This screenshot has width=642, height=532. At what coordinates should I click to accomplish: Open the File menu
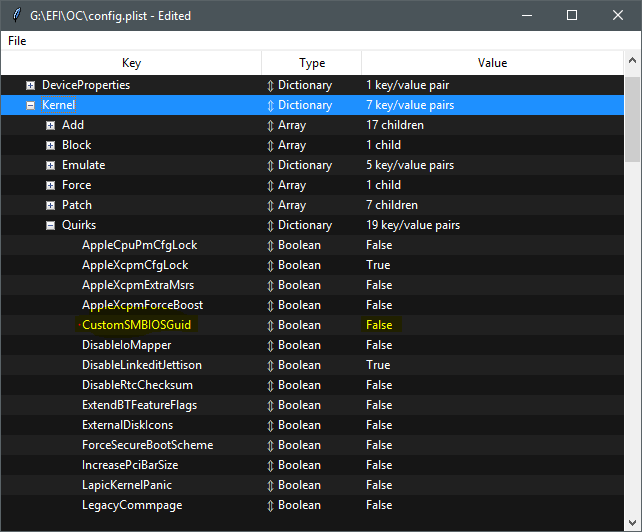(x=17, y=41)
